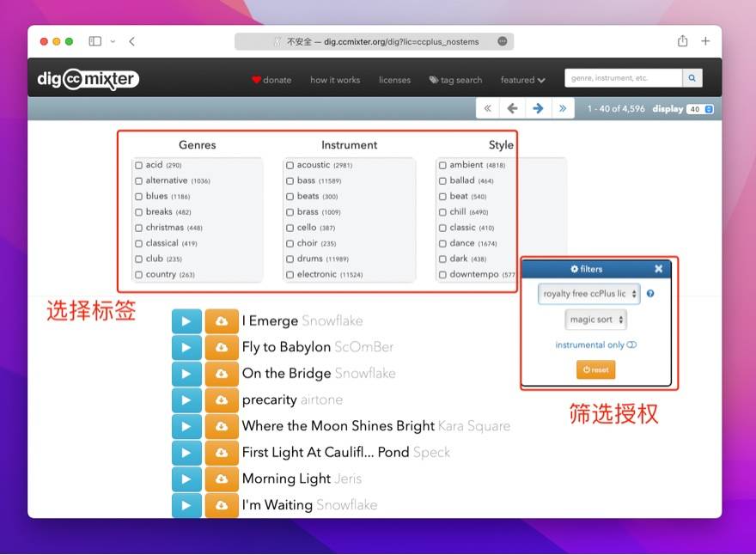Tick the ambient style checkbox
Screen dimensions: 756x555
coord(443,165)
